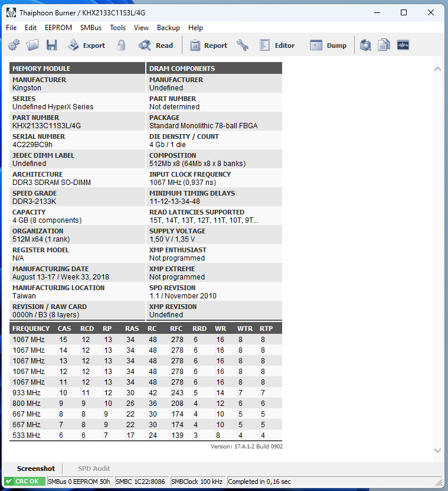Click the wrench tools icon
This screenshot has width=448, height=491.
243,45
